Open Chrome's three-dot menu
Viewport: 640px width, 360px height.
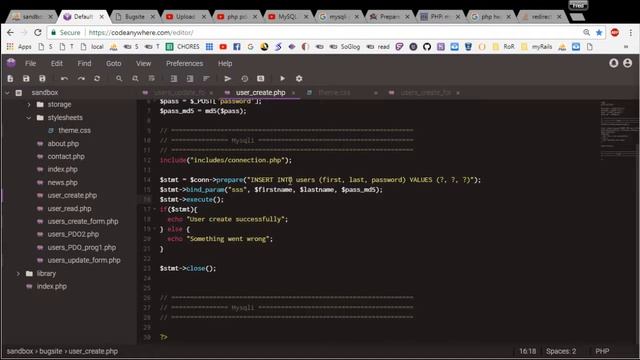631,32
